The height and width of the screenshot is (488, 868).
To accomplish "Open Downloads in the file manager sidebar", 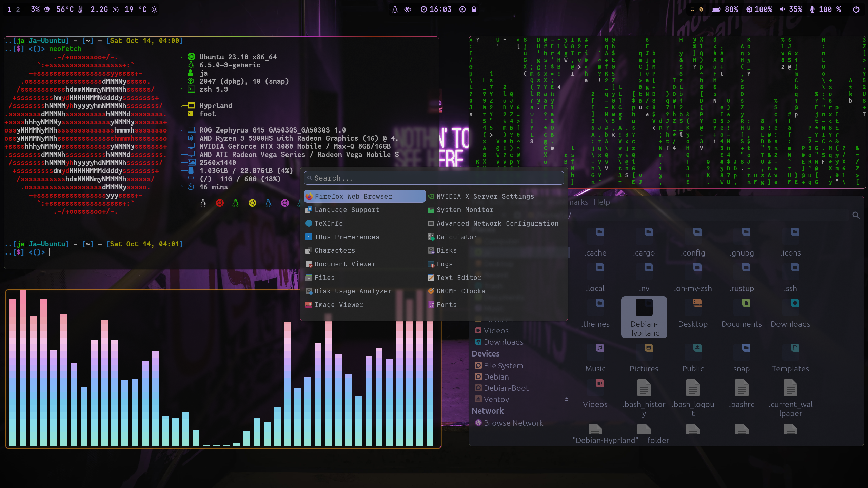I will 503,342.
